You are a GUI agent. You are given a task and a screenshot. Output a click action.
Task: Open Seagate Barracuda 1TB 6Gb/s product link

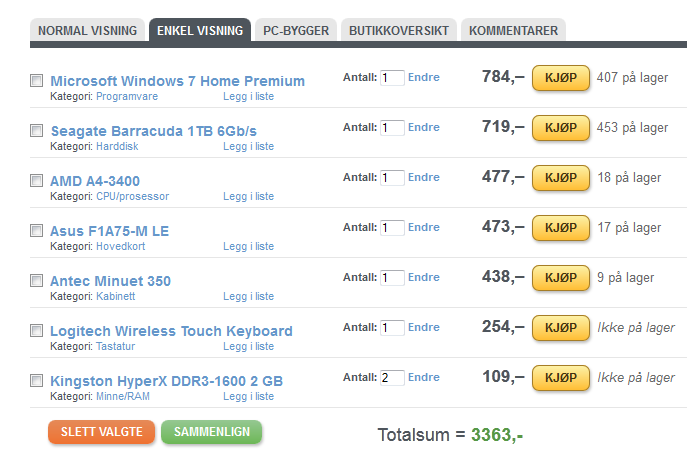click(x=154, y=131)
